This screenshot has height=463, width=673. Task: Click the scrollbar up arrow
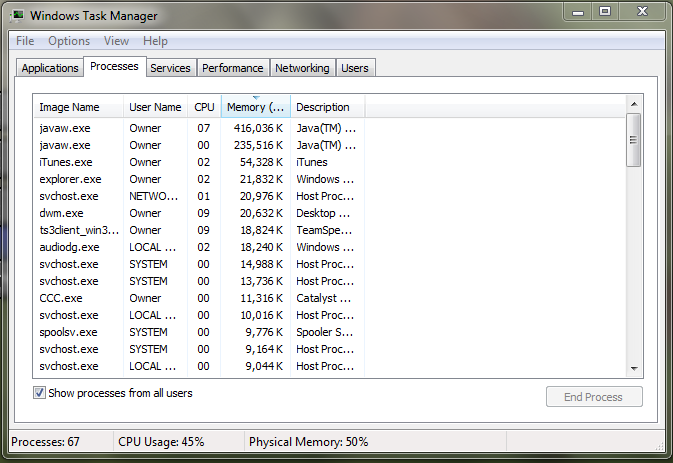click(634, 104)
